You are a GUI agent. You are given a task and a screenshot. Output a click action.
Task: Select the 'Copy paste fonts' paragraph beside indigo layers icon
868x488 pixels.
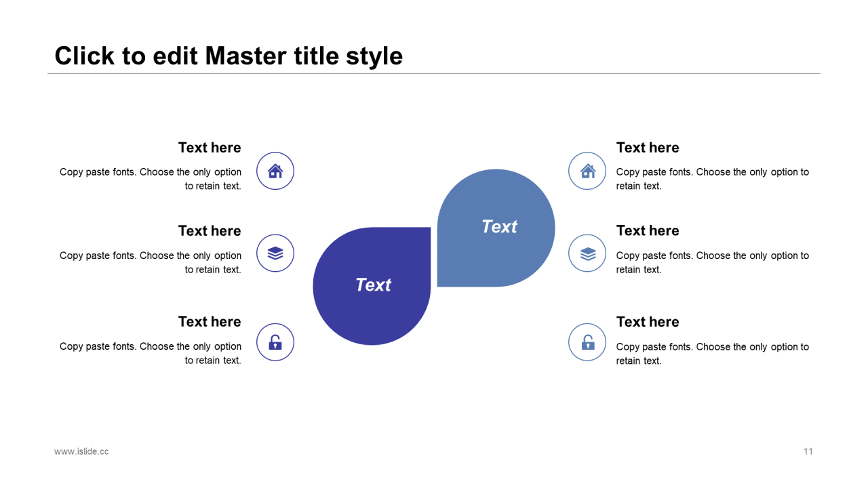pyautogui.click(x=151, y=262)
